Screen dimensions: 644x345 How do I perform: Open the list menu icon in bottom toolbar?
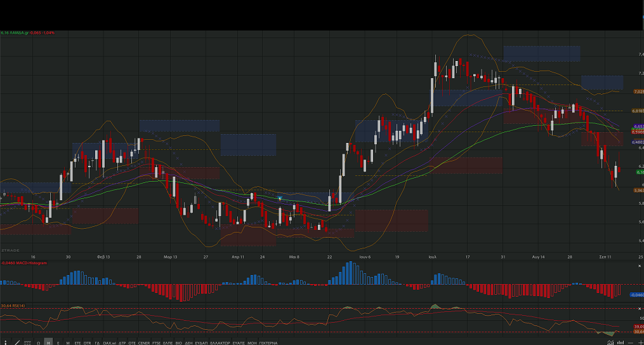pyautogui.click(x=27, y=342)
